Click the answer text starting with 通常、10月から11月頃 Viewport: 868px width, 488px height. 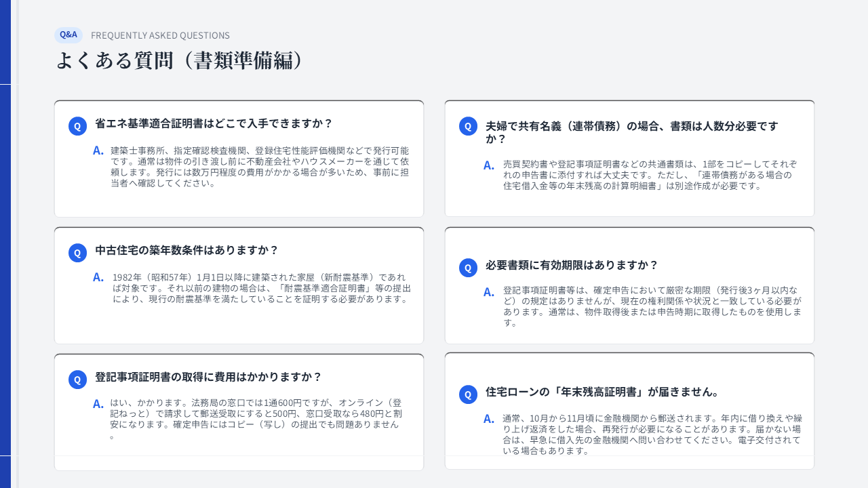point(652,434)
